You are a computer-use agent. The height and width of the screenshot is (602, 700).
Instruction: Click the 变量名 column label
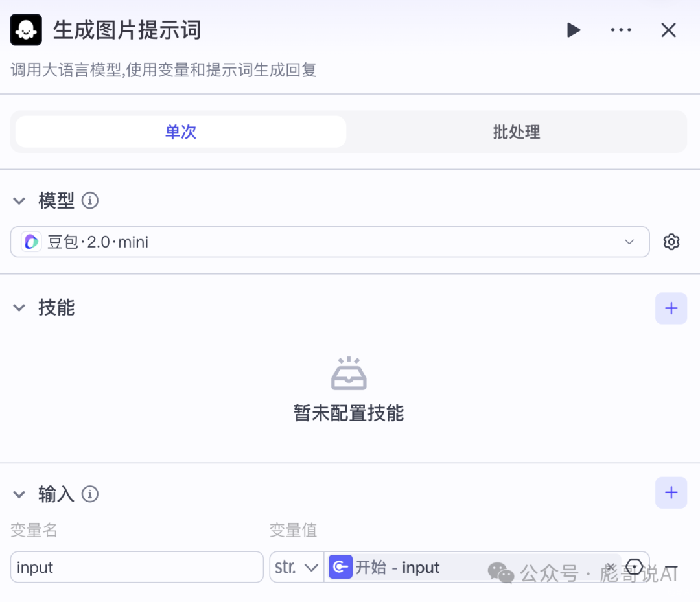[x=34, y=530]
